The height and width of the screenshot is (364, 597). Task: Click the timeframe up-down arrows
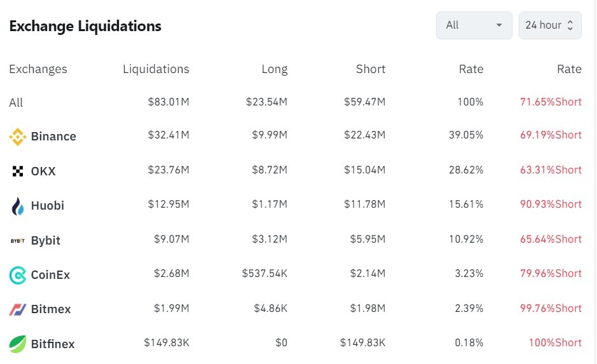pyautogui.click(x=570, y=25)
